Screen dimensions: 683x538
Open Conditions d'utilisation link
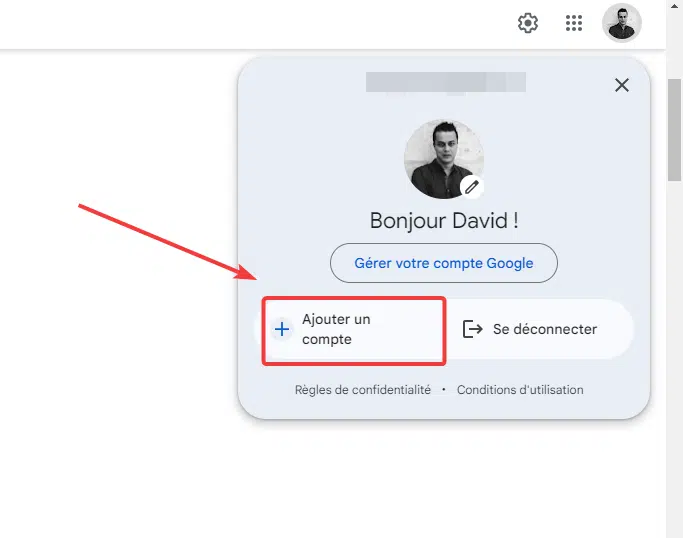coord(520,389)
